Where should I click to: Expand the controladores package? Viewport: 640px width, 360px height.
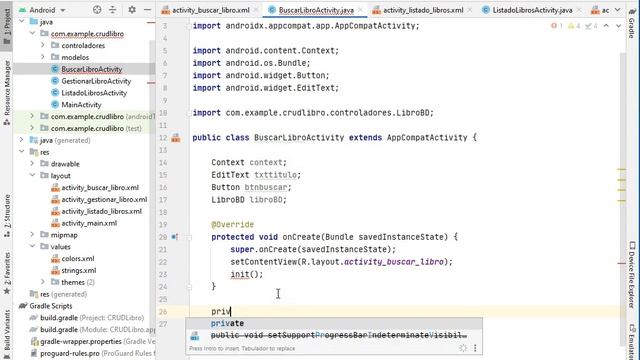tap(43, 45)
